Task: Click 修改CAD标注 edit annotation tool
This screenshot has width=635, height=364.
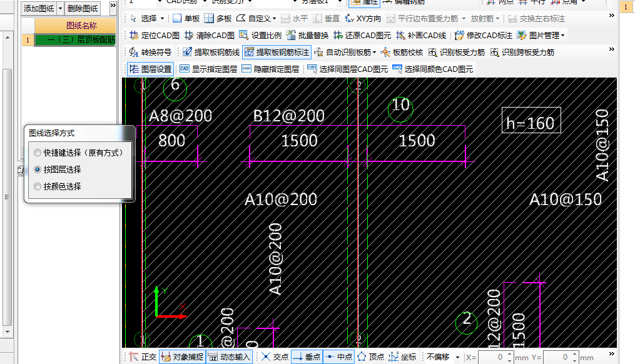Action: coord(484,36)
